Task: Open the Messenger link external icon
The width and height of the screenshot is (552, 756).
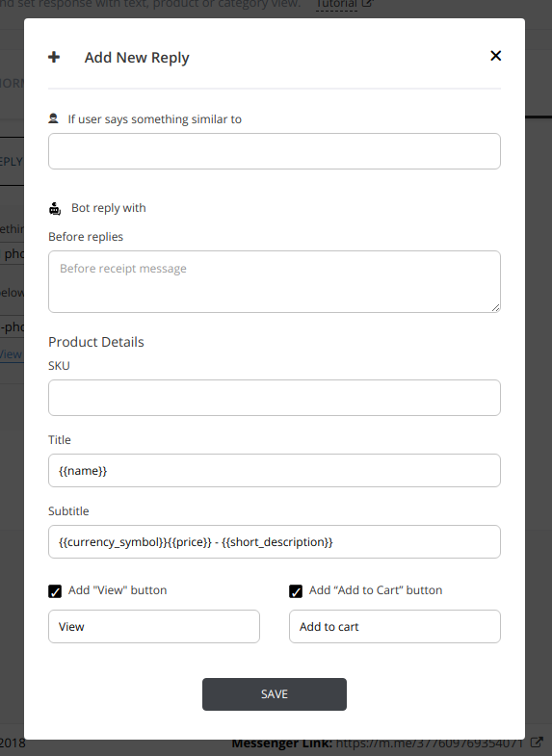Action: point(537,743)
